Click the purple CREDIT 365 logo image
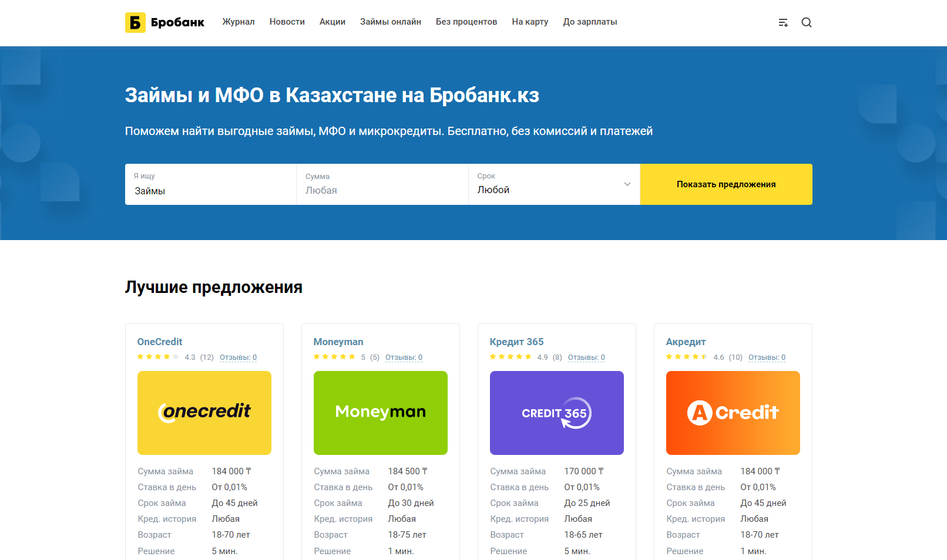947x560 pixels. (557, 413)
